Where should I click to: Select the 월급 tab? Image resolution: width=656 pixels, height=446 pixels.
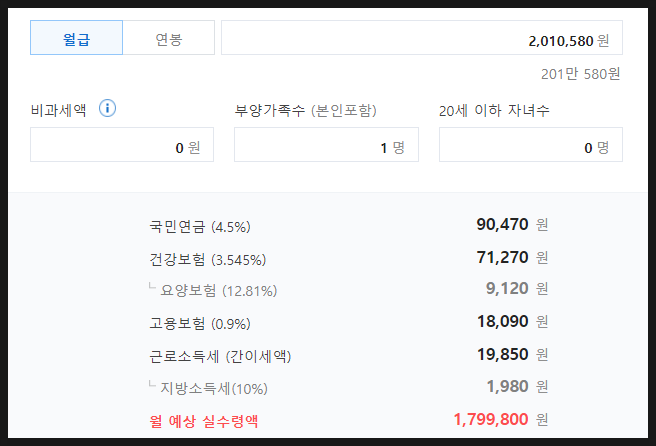coord(76,39)
